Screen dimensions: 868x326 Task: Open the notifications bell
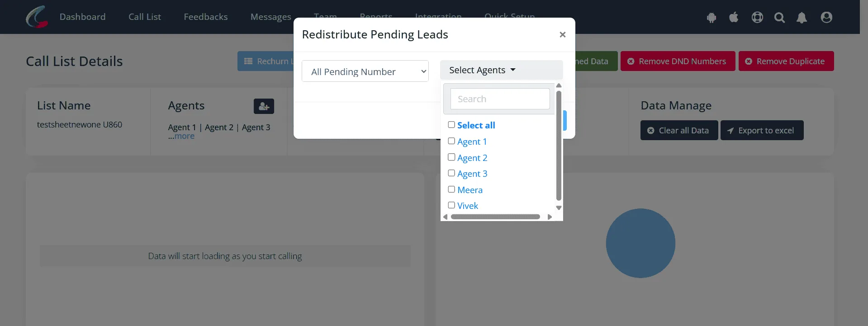pyautogui.click(x=802, y=18)
